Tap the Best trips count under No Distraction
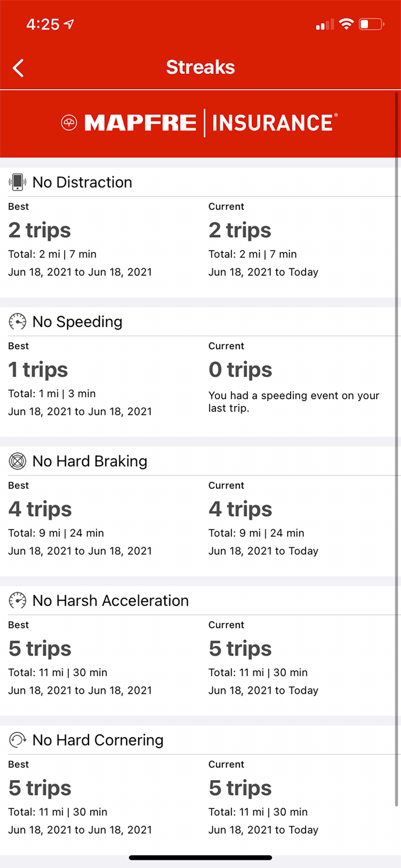Screen dimensions: 401x868 click(39, 230)
